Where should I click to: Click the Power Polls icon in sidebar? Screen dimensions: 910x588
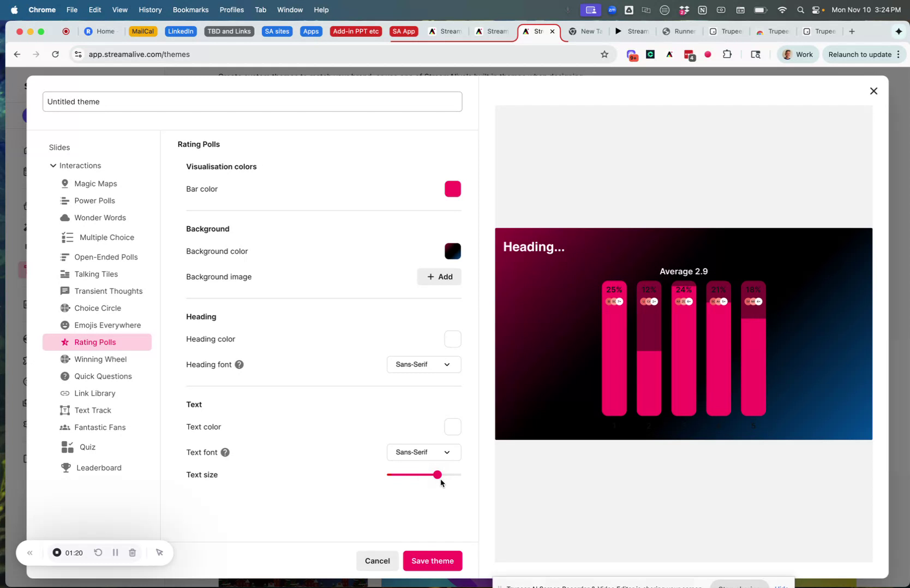coord(65,201)
